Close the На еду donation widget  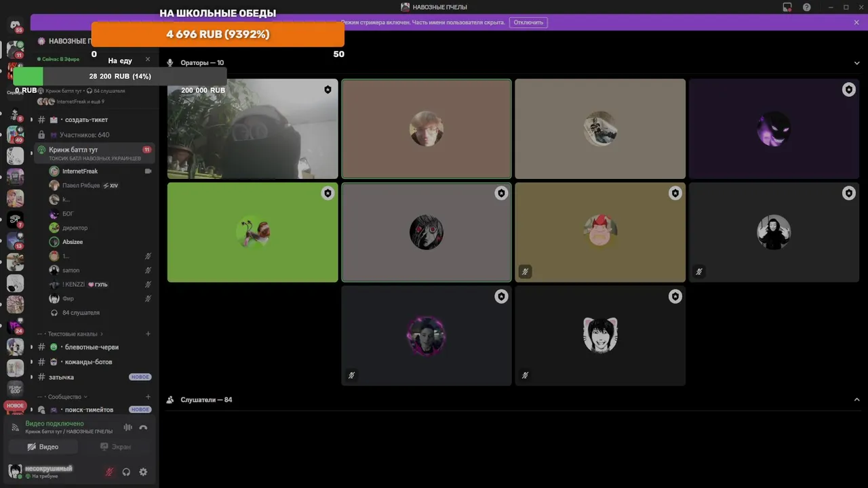(148, 60)
